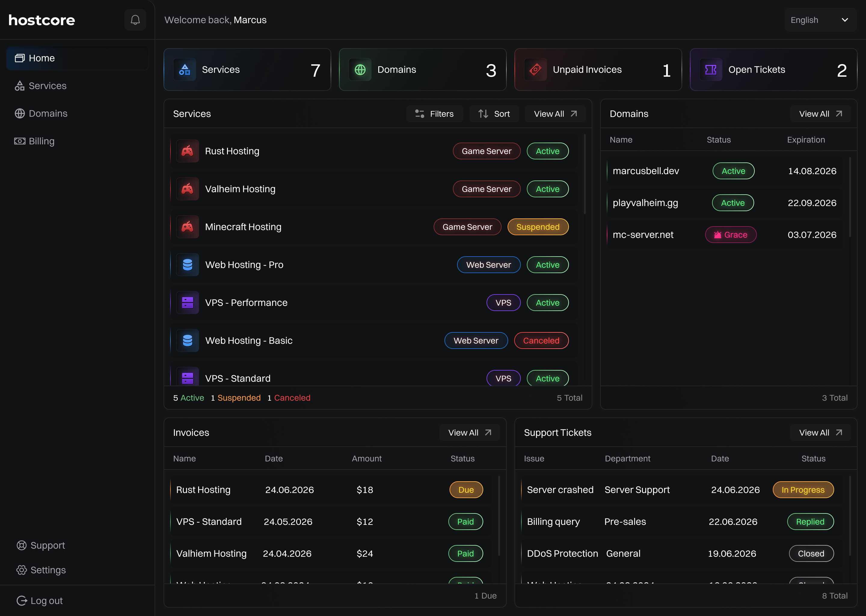
Task: Click the Suspended badge on Minecraft Hosting
Action: pos(538,227)
